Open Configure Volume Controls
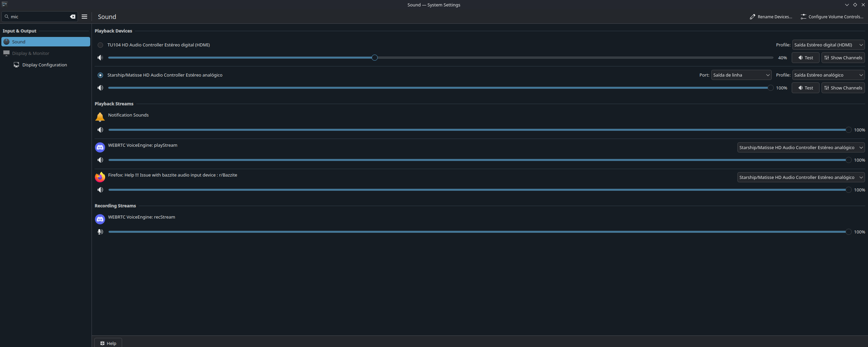 (x=832, y=17)
